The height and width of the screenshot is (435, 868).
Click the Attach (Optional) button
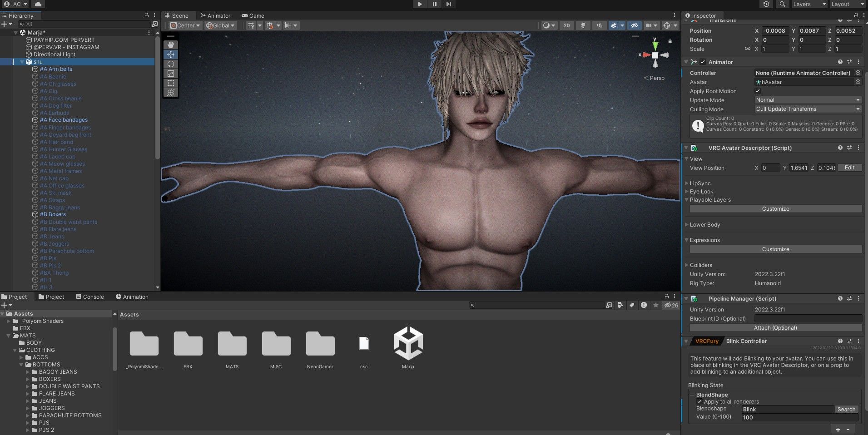[776, 328]
